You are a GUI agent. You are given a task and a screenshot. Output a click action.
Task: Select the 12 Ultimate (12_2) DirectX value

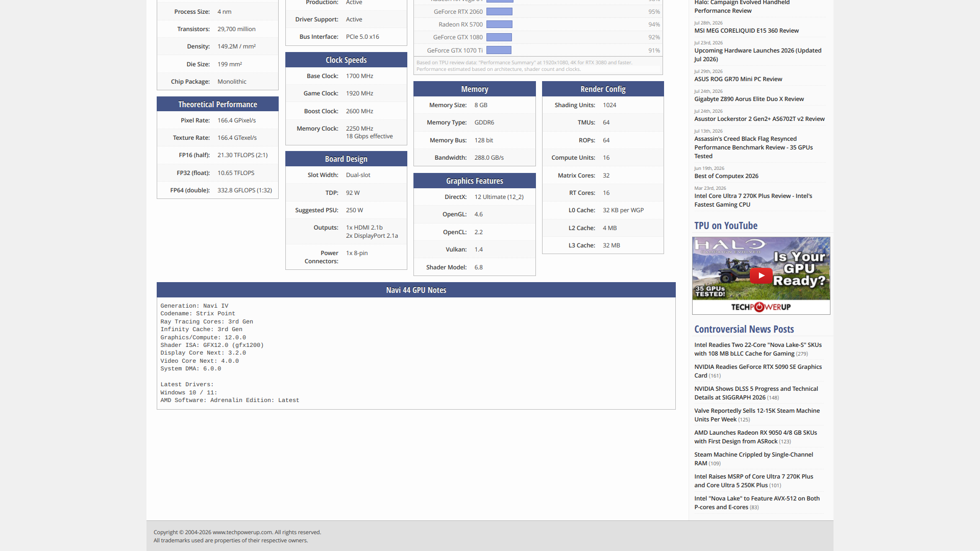pos(499,197)
